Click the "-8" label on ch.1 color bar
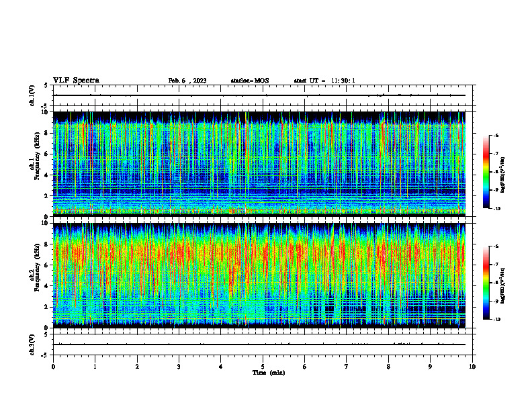This screenshot has height=411, width=532. (x=496, y=172)
